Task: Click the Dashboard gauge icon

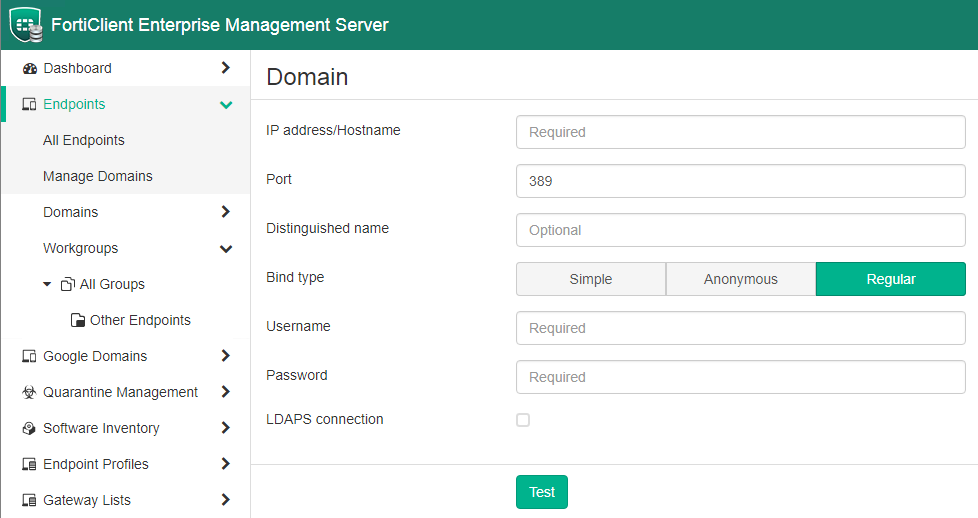Action: pyautogui.click(x=29, y=69)
